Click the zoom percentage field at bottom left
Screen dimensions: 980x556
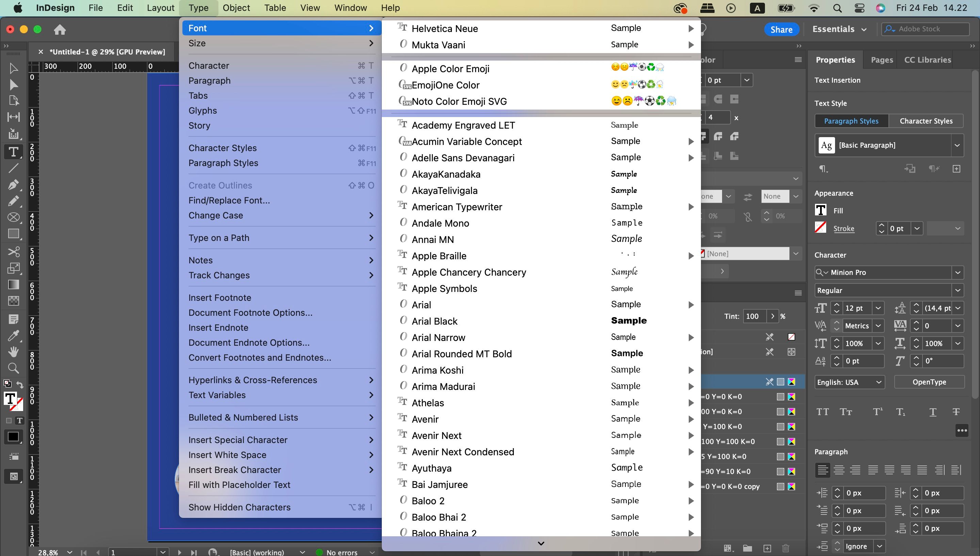click(x=48, y=553)
